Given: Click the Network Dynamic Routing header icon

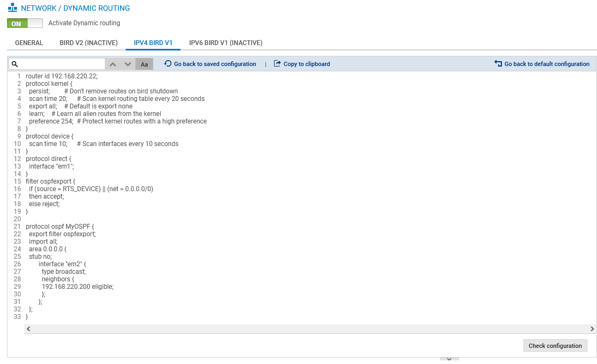Looking at the screenshot, I should (x=12, y=9).
